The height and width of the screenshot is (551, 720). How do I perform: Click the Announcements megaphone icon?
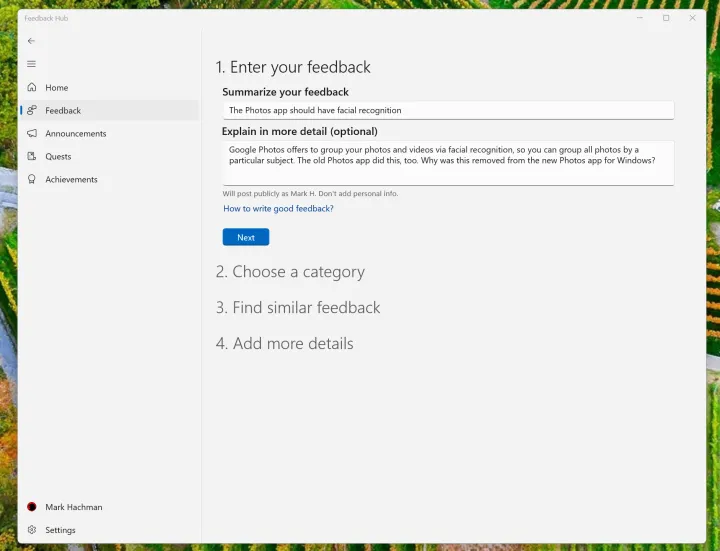pyautogui.click(x=32, y=134)
